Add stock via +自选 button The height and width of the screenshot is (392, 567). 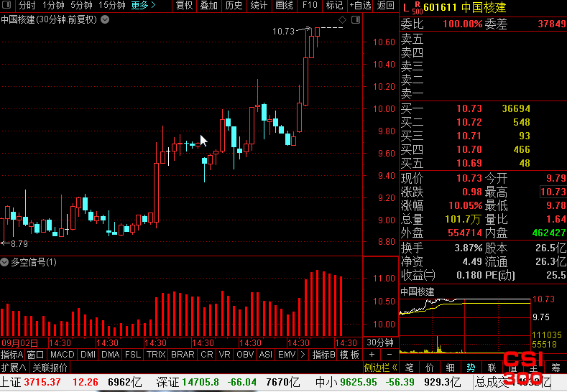(x=360, y=5)
